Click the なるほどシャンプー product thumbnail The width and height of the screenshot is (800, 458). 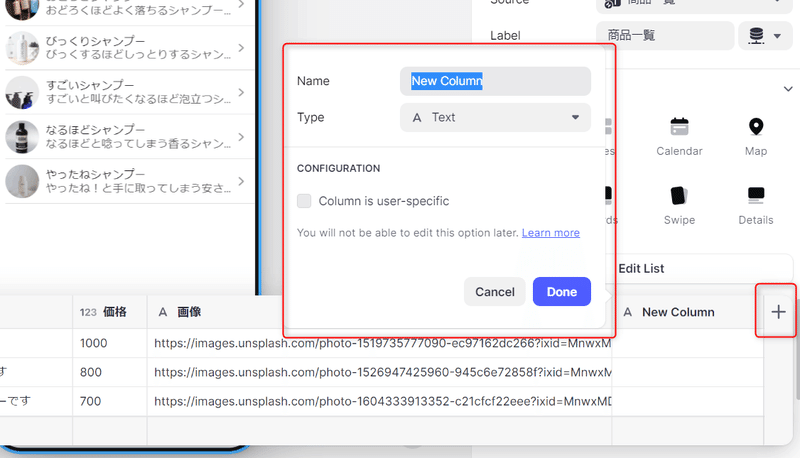pyautogui.click(x=22, y=137)
